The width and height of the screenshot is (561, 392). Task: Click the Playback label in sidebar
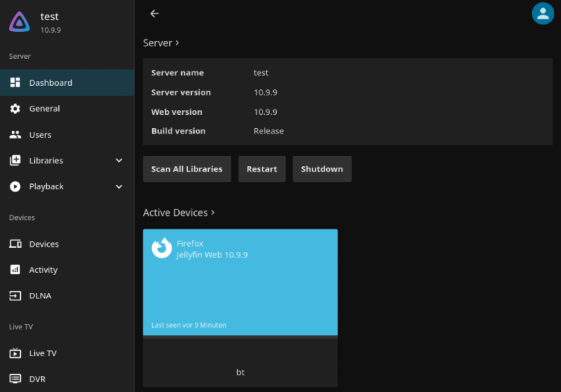[x=47, y=186]
